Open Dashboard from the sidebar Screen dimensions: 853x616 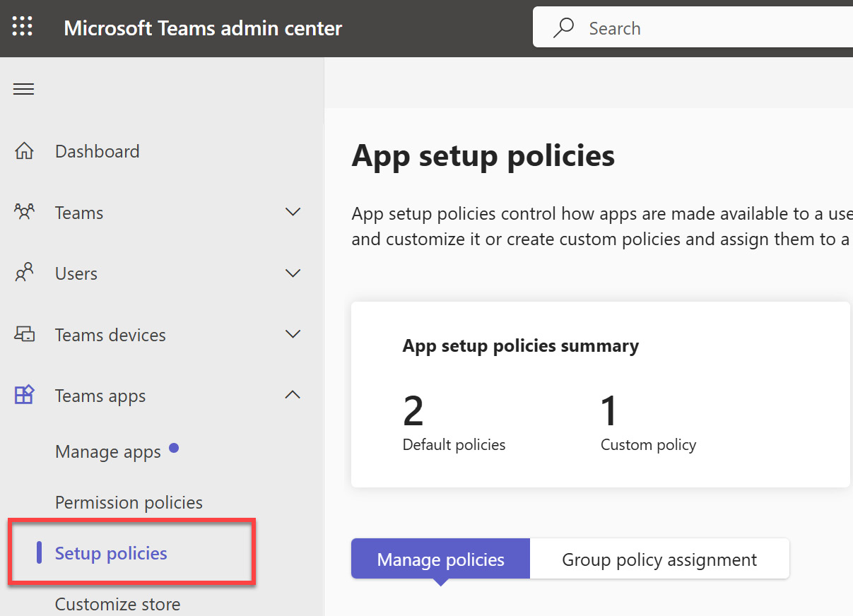coord(98,151)
